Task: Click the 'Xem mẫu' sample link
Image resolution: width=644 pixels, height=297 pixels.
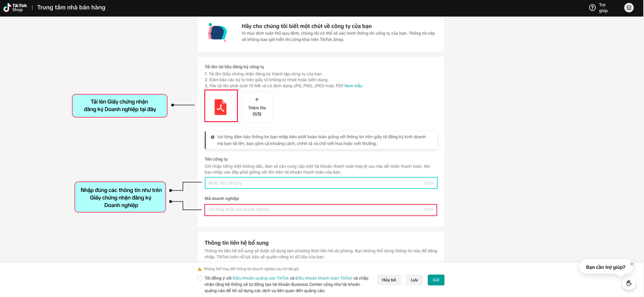Action: coord(353,86)
